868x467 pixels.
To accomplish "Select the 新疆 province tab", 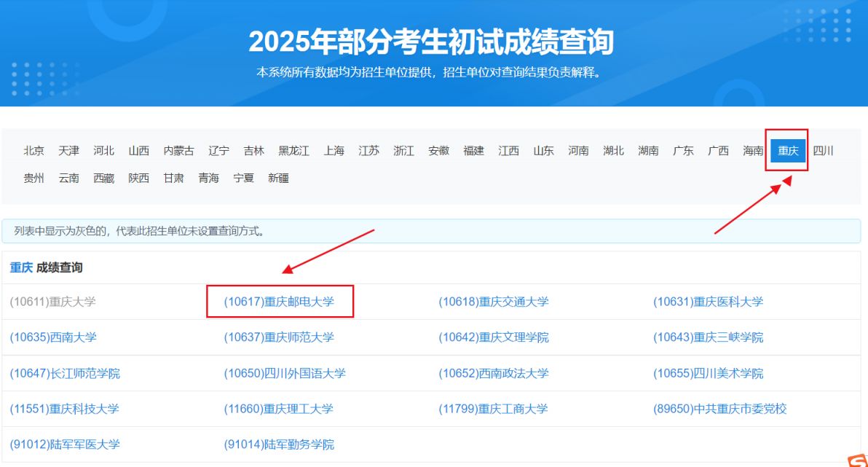I will [278, 178].
